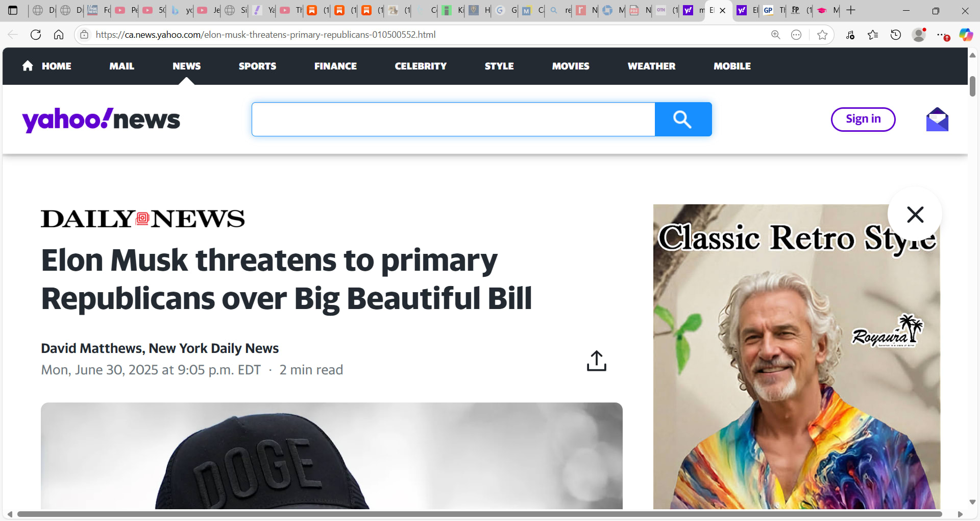This screenshot has width=980, height=521.
Task: Focus the Yahoo News search field
Action: 453,119
